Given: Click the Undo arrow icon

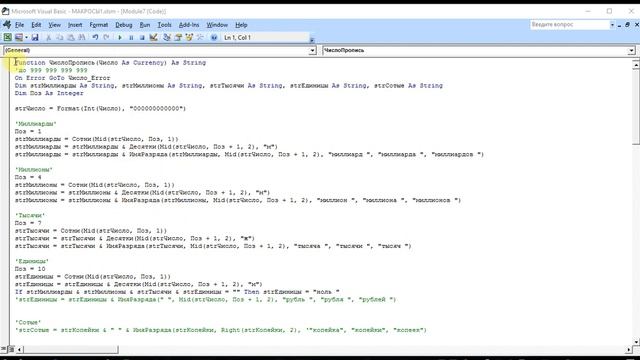Looking at the screenshot, I should tap(95, 38).
